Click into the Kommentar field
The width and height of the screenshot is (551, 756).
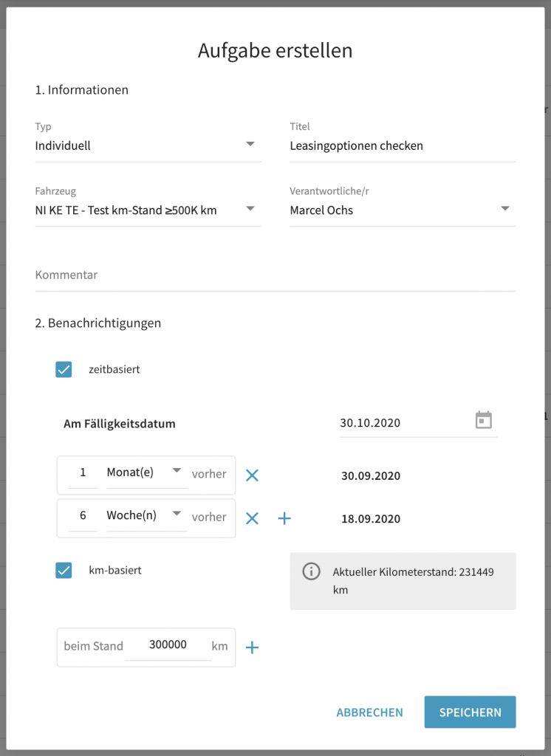[x=275, y=275]
